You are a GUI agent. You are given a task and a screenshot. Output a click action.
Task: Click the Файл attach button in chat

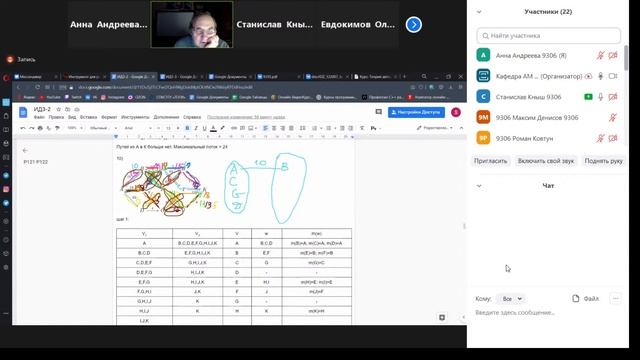pos(586,299)
